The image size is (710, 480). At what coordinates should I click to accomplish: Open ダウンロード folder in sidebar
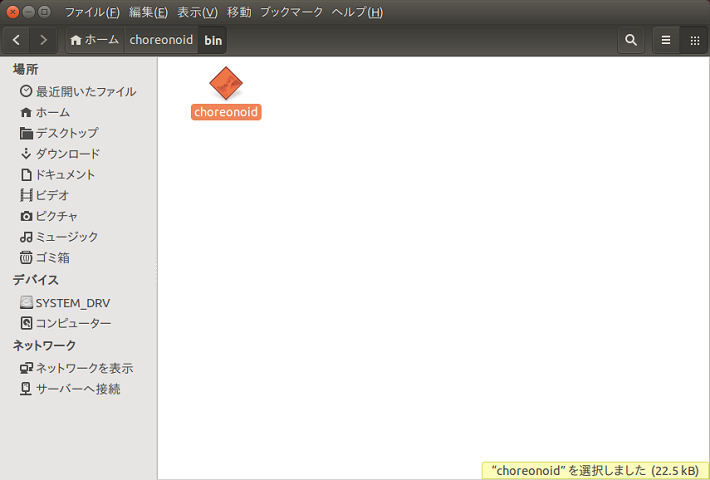click(67, 154)
